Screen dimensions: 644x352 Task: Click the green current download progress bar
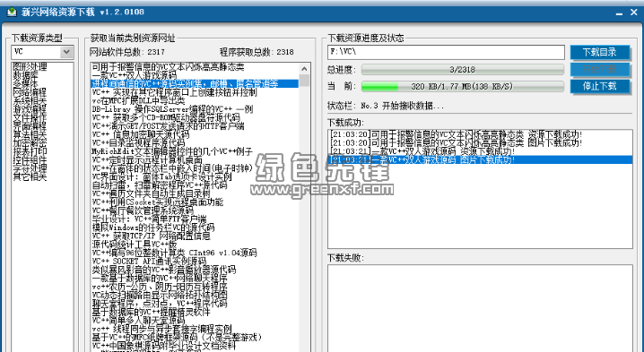point(463,87)
